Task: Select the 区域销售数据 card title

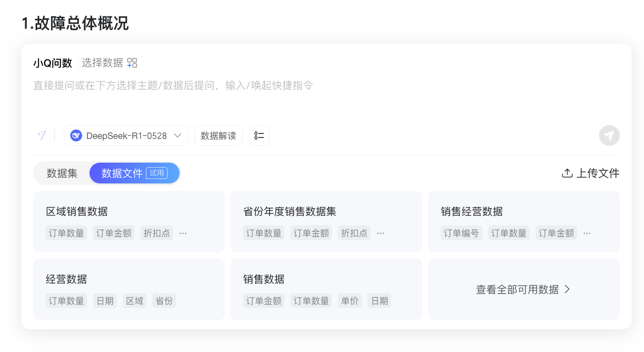Action: coord(77,212)
